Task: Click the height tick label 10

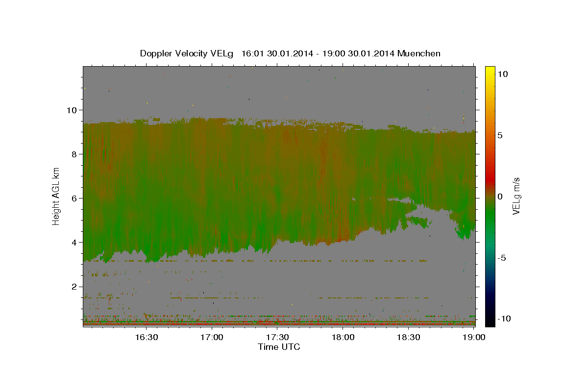Action: [73, 110]
